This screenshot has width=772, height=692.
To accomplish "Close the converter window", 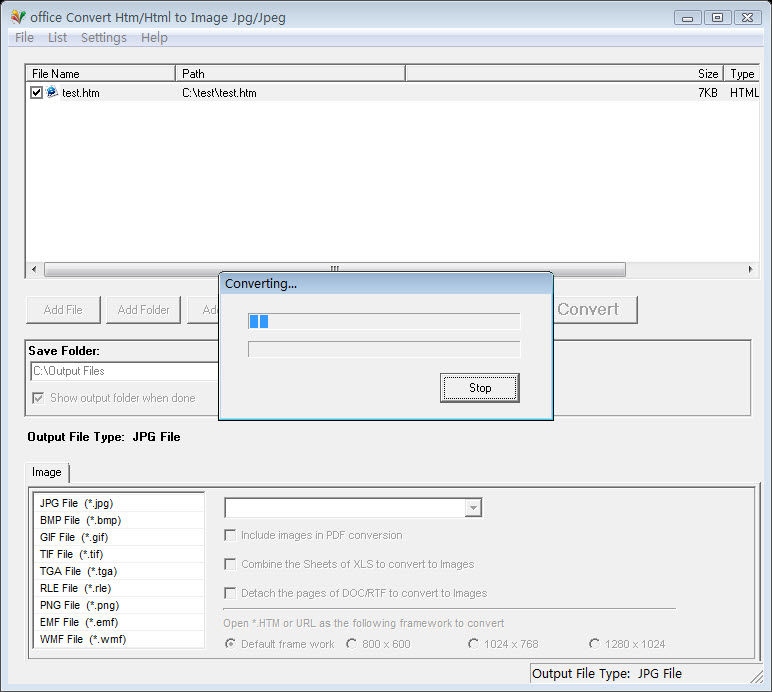I will point(747,18).
